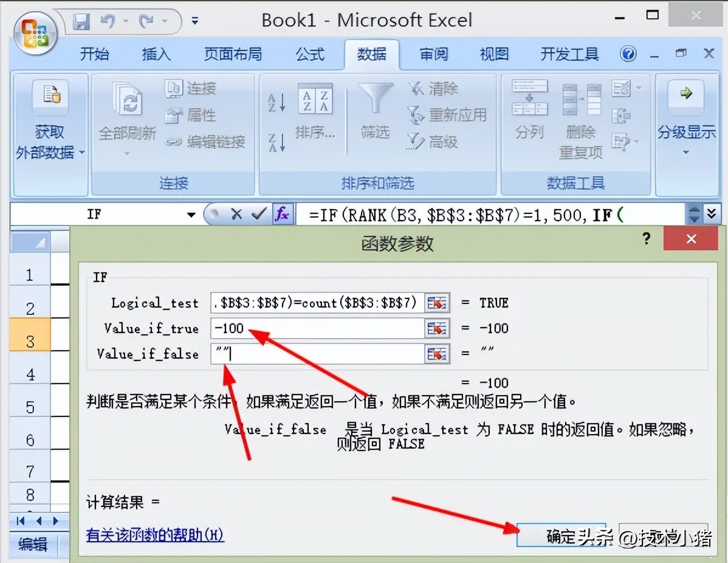Click the Logical_test input field

pyautogui.click(x=317, y=303)
